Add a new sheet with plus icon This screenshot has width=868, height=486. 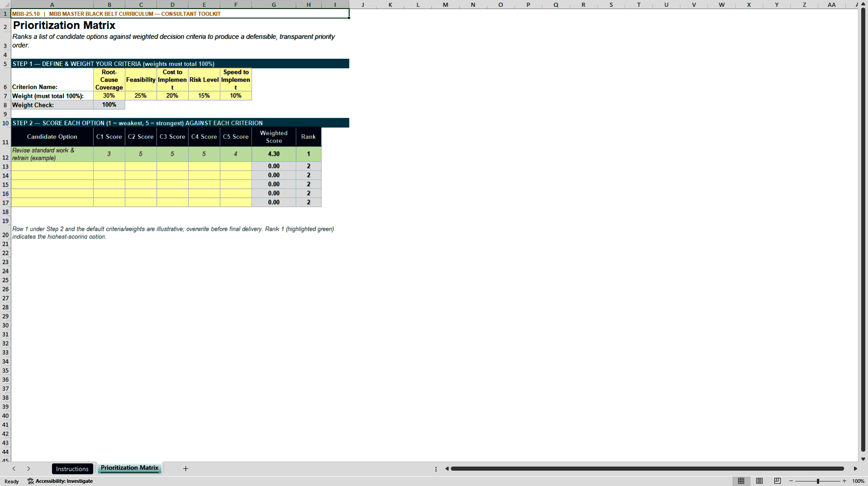click(185, 469)
